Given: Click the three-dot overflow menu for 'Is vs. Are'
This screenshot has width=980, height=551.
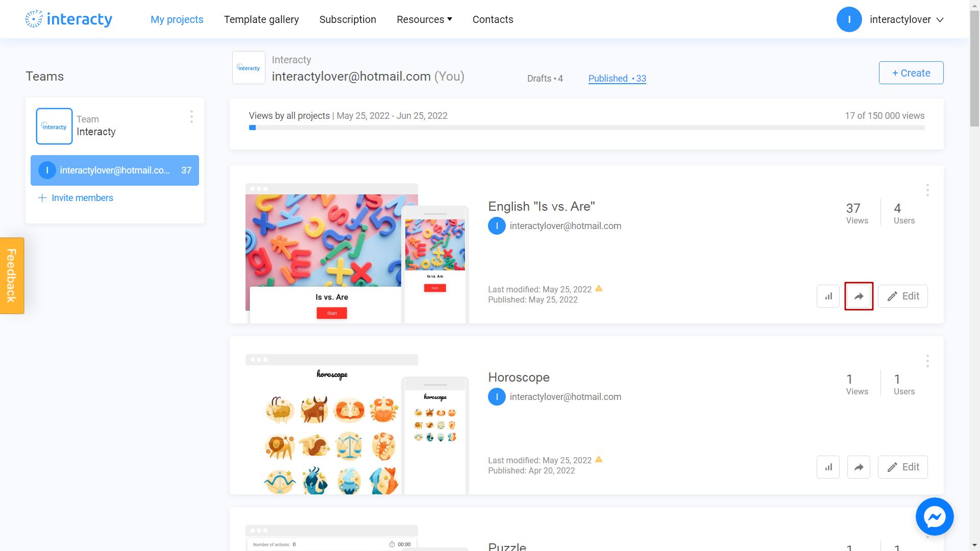Looking at the screenshot, I should point(927,190).
